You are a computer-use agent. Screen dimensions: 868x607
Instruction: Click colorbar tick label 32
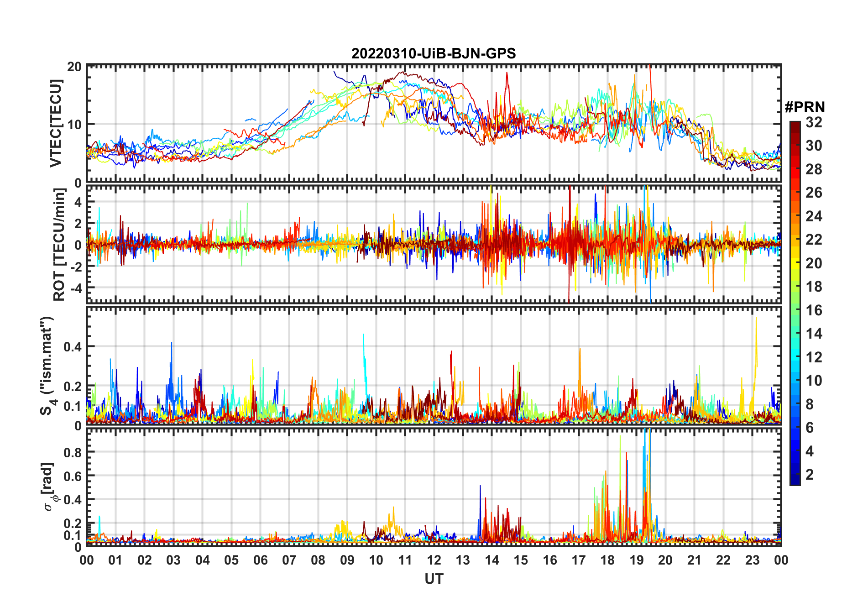point(814,122)
